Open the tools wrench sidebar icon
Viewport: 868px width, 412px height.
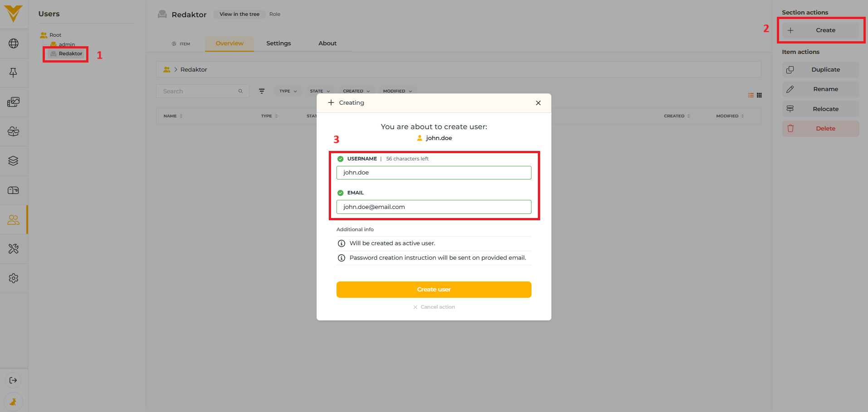click(x=14, y=249)
